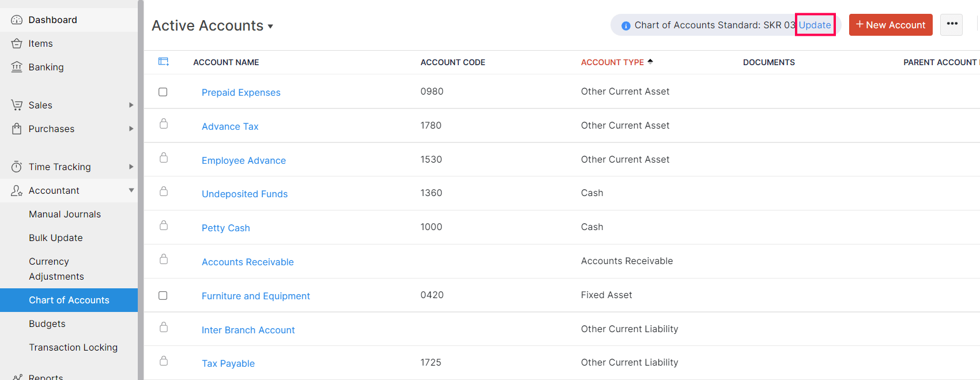Check the Prepaid Expenses checkbox

(x=163, y=92)
